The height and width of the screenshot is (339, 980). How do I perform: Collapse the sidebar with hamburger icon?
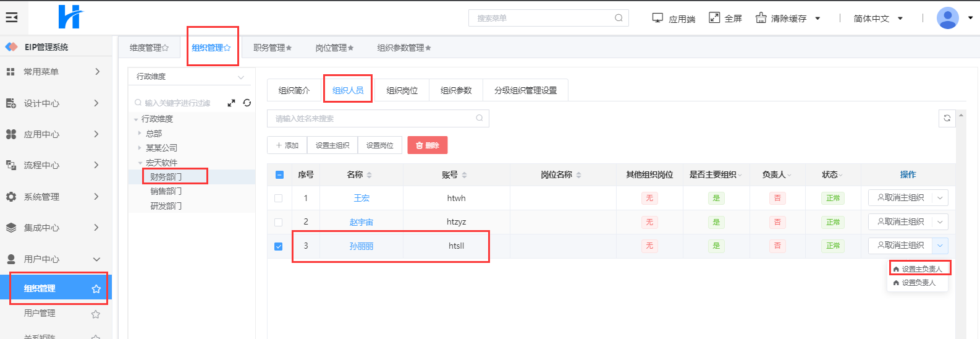(12, 17)
